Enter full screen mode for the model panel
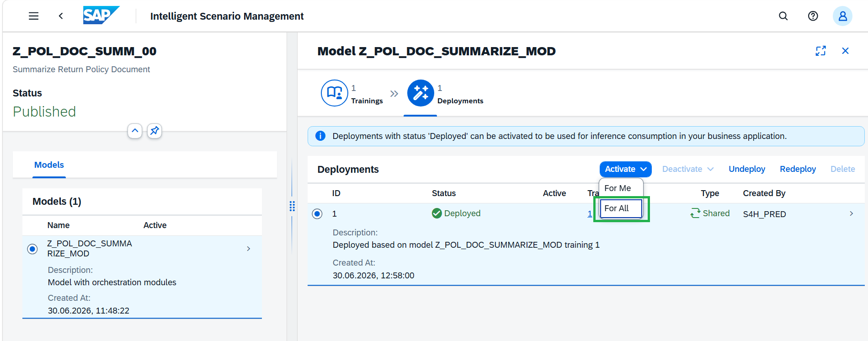The width and height of the screenshot is (868, 341). 820,51
